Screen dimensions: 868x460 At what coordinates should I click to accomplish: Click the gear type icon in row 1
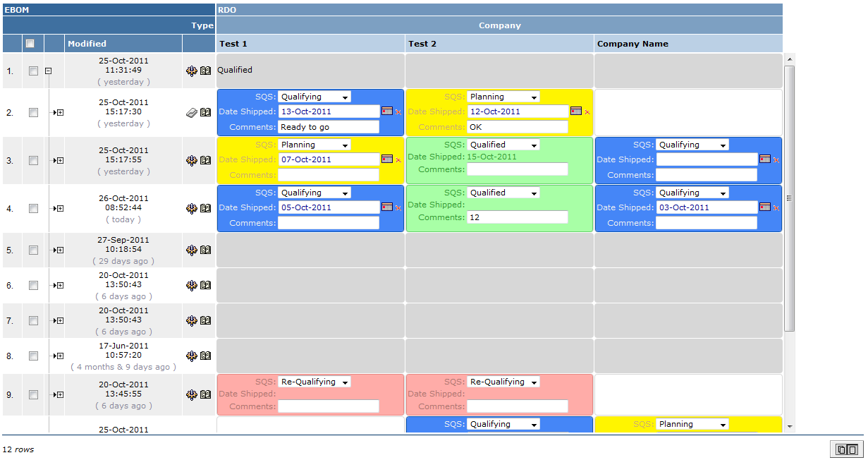pos(191,71)
